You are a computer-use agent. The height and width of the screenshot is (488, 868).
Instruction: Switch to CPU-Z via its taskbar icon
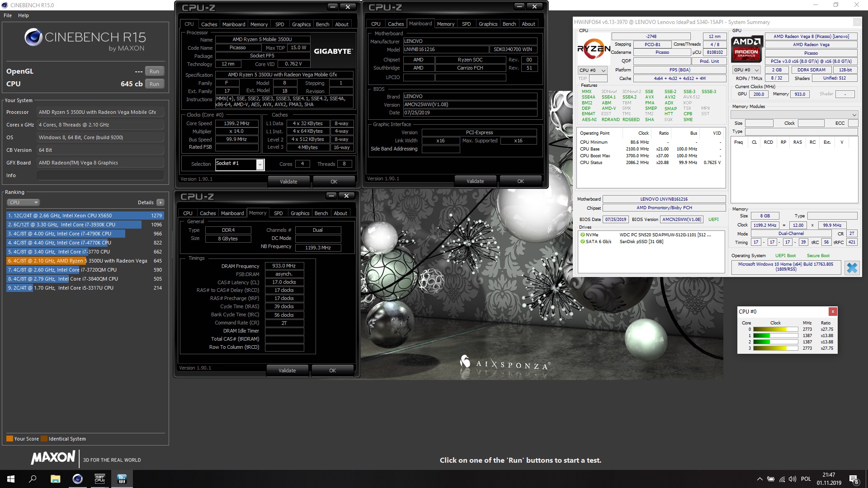click(x=99, y=479)
